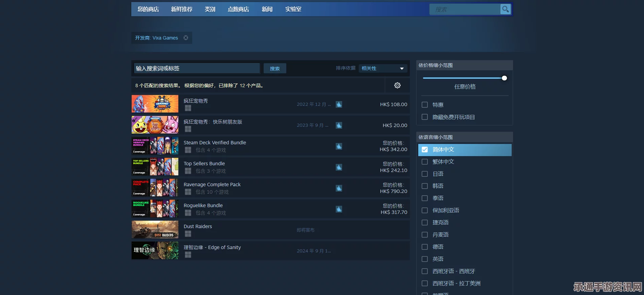Focus the top store 搜索 input field
This screenshot has width=644, height=295.
pos(465,9)
